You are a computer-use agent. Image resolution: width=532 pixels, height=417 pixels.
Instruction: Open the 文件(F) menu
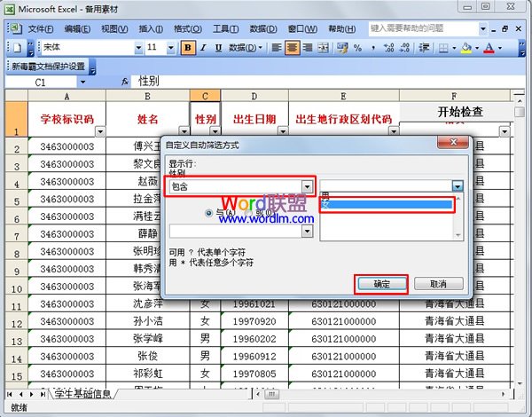pyautogui.click(x=41, y=29)
